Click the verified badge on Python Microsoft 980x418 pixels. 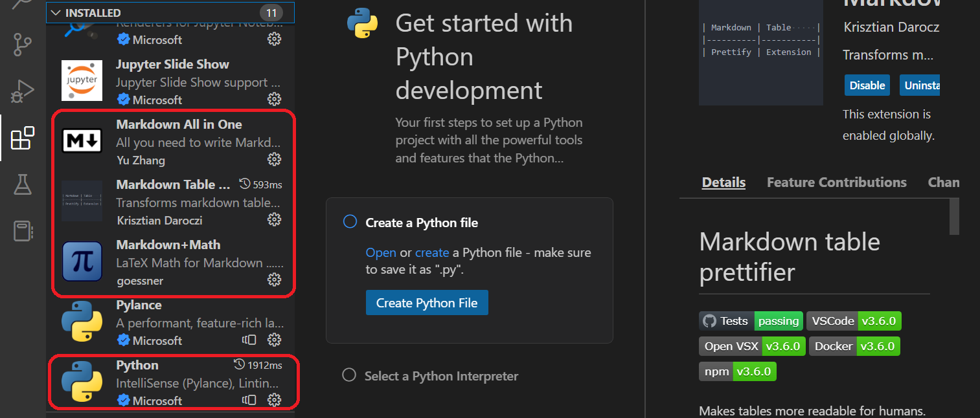(x=123, y=401)
